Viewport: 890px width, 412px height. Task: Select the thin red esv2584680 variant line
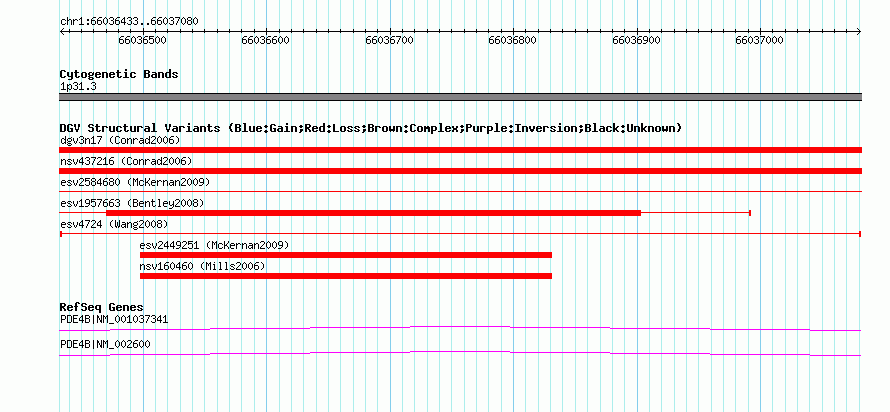[x=460, y=192]
